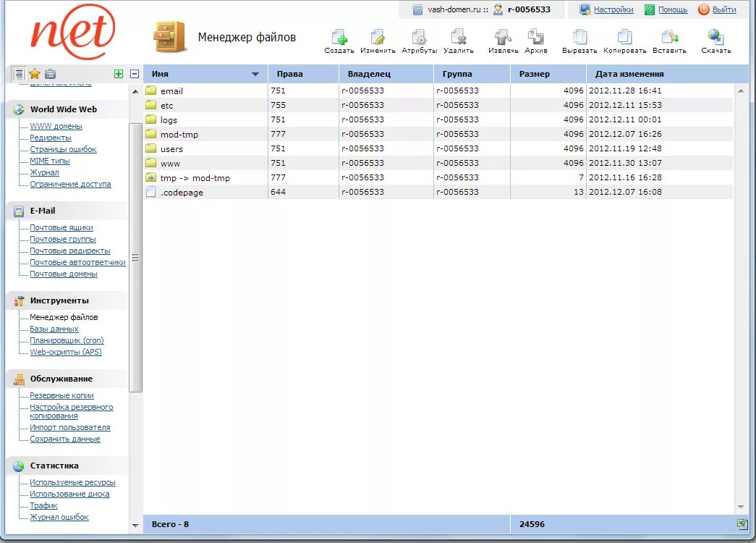Click the Удалить (delete) toolbar icon
This screenshot has width=756, height=543.
(458, 37)
